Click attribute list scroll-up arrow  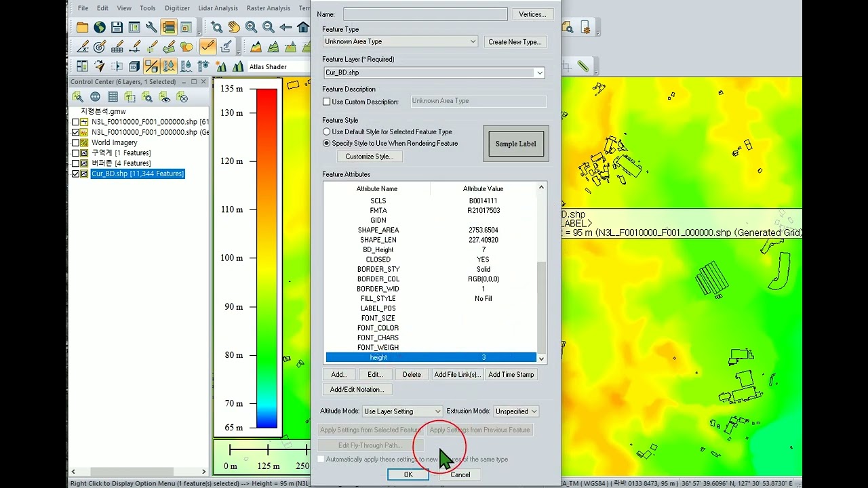coord(541,188)
